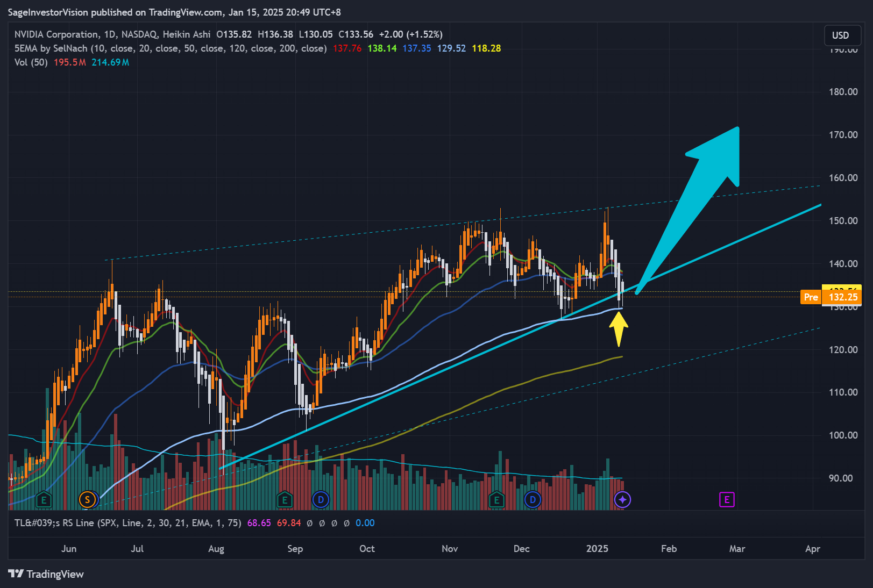Click the 110.00 price axis label
The height and width of the screenshot is (588, 873).
coord(843,392)
